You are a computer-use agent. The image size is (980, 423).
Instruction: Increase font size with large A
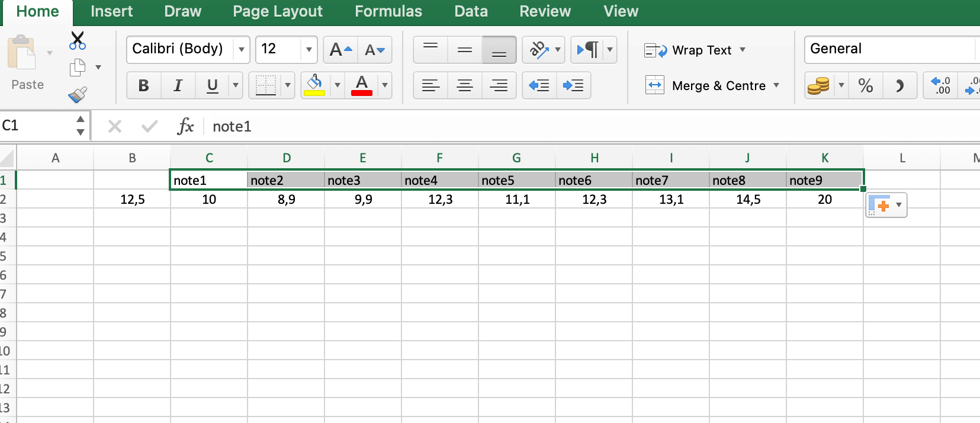(340, 50)
